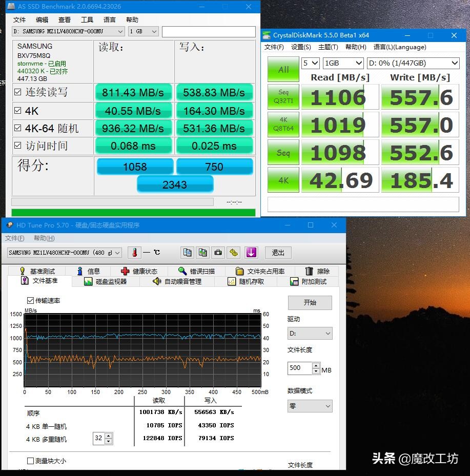Open the 1GiB test size dropdown in CrystalDiskMark

coord(342,63)
